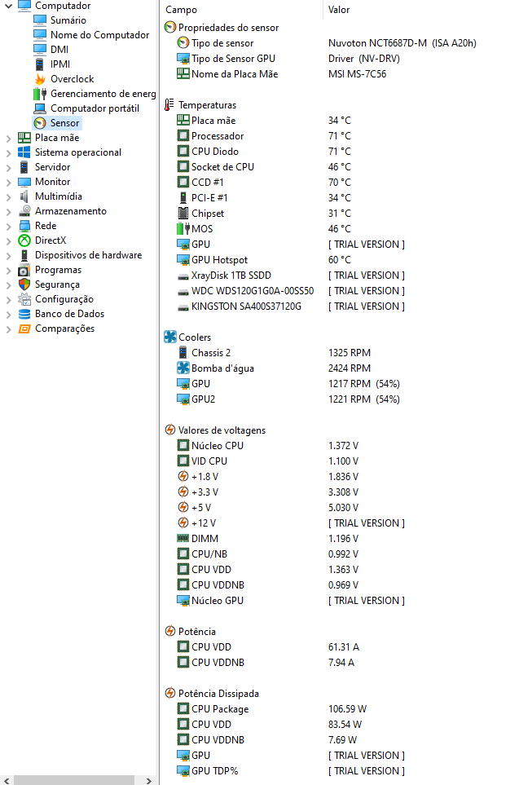This screenshot has width=532, height=785.
Task: Click the Gerenciamento de energia battery icon
Action: click(40, 94)
